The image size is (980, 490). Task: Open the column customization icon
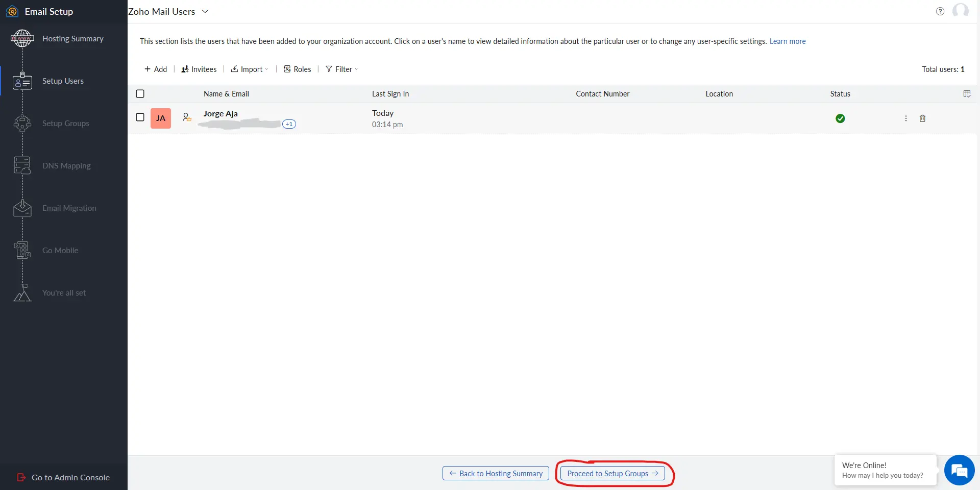click(967, 94)
